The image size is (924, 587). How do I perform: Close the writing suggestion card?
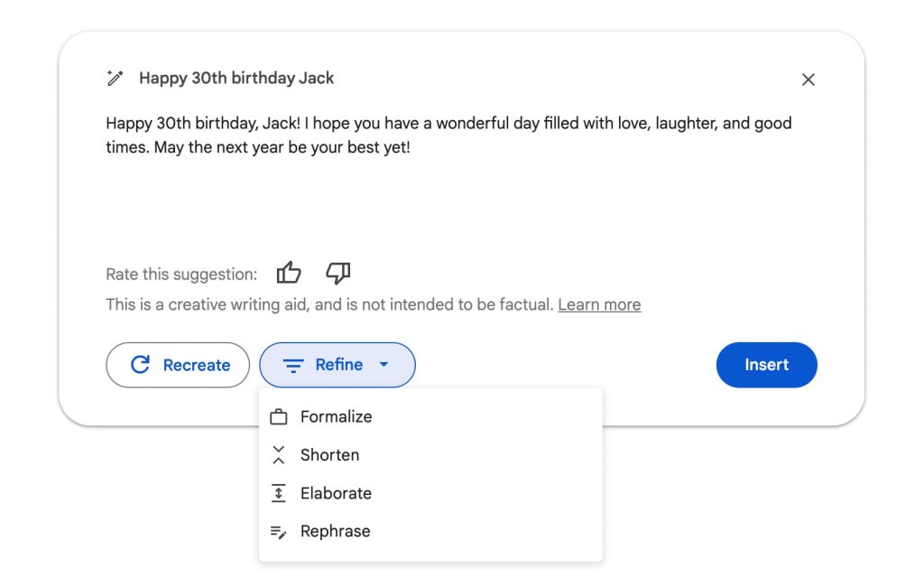(x=808, y=79)
